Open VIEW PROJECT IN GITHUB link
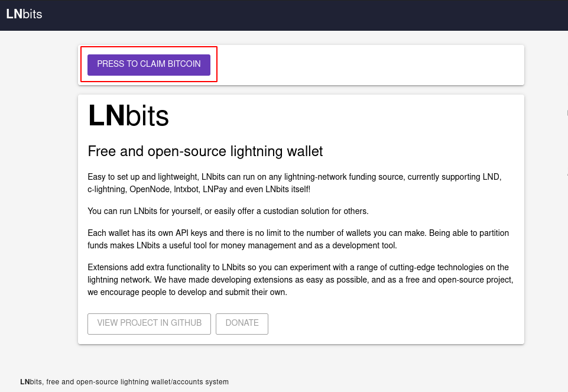This screenshot has height=392, width=568. 150,323
